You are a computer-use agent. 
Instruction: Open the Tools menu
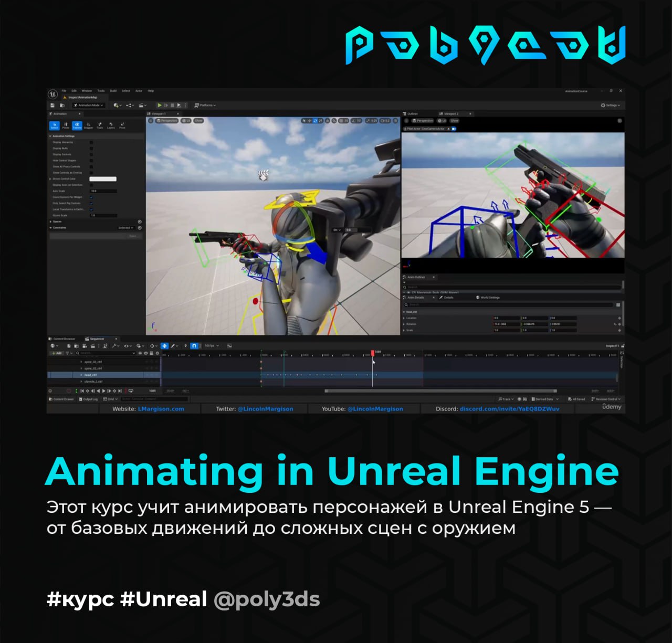(x=101, y=91)
